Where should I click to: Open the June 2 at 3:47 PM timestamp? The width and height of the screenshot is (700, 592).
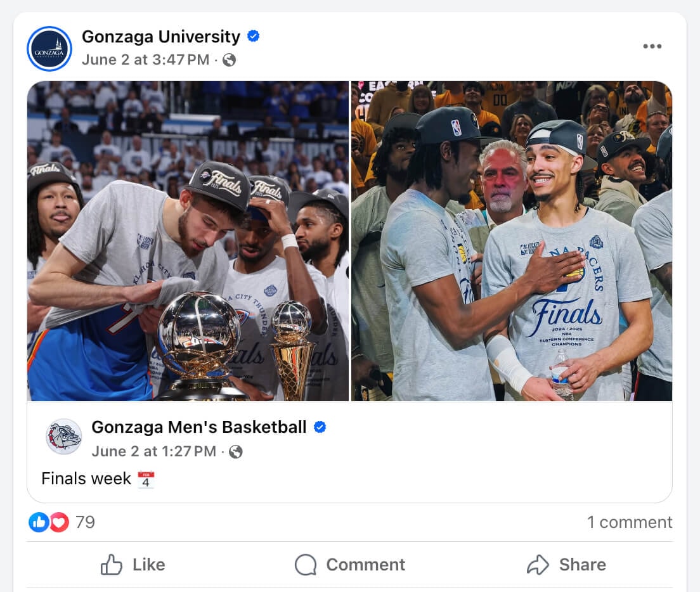pos(145,60)
